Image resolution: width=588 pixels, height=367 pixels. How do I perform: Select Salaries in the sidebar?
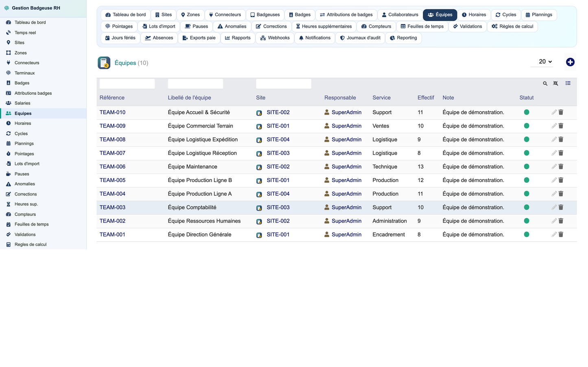(43, 103)
